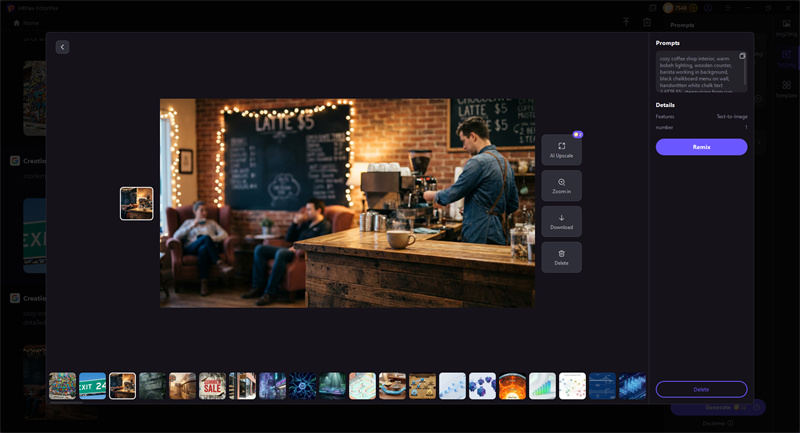This screenshot has width=800, height=433.
Task: Click the purple Remix button
Action: coord(702,147)
